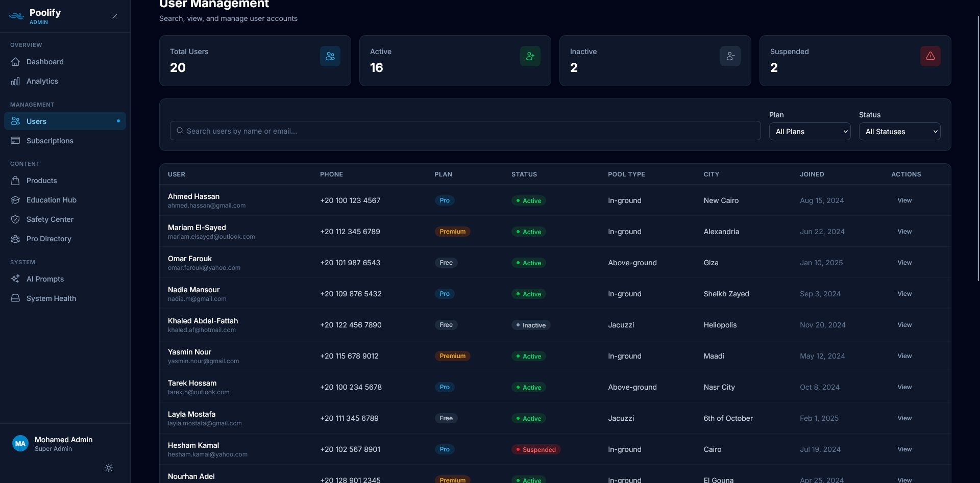The width and height of the screenshot is (980, 483).
Task: Click the name Tarek Hossam
Action: pos(192,383)
